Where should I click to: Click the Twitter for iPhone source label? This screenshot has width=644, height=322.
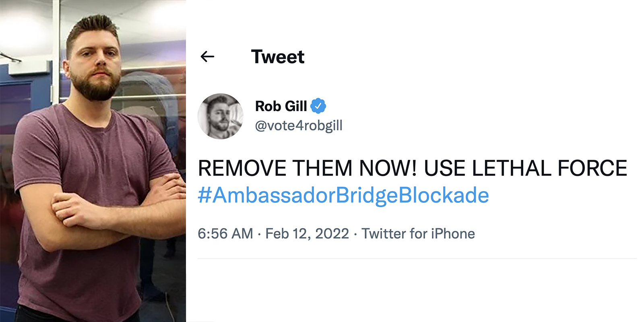418,233
